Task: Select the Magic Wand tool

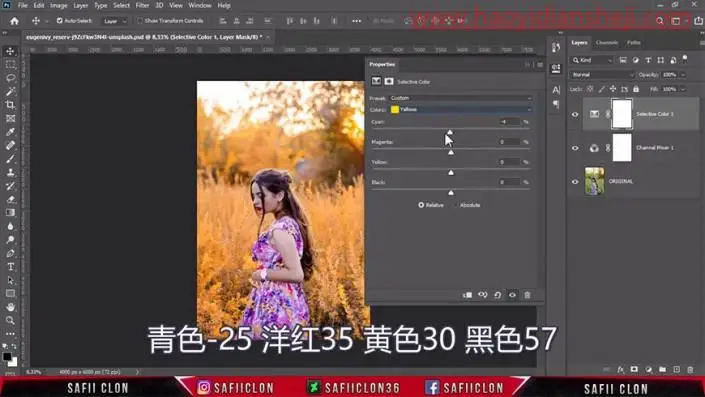Action: pyautogui.click(x=10, y=91)
